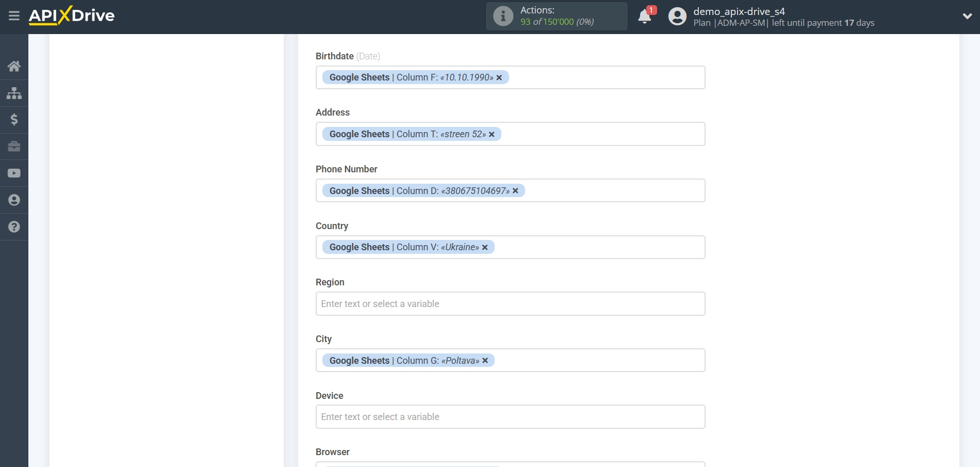
Task: Open YouTube video tutorials icon
Action: (x=14, y=173)
